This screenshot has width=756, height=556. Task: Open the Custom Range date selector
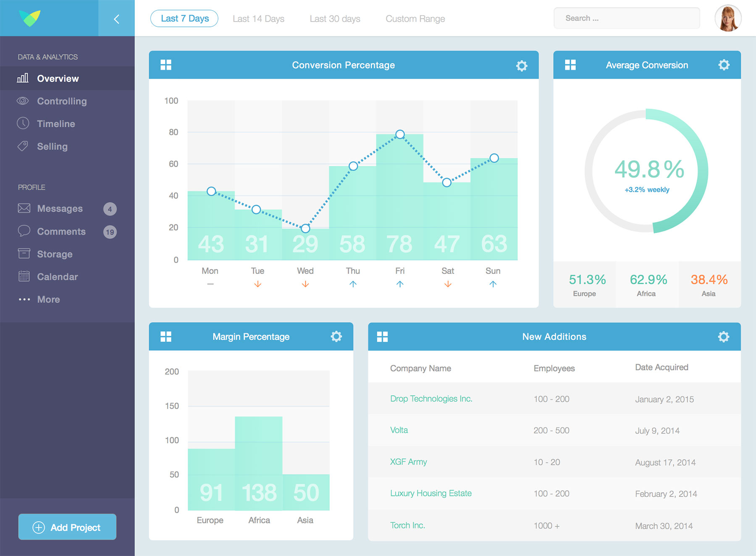(415, 18)
